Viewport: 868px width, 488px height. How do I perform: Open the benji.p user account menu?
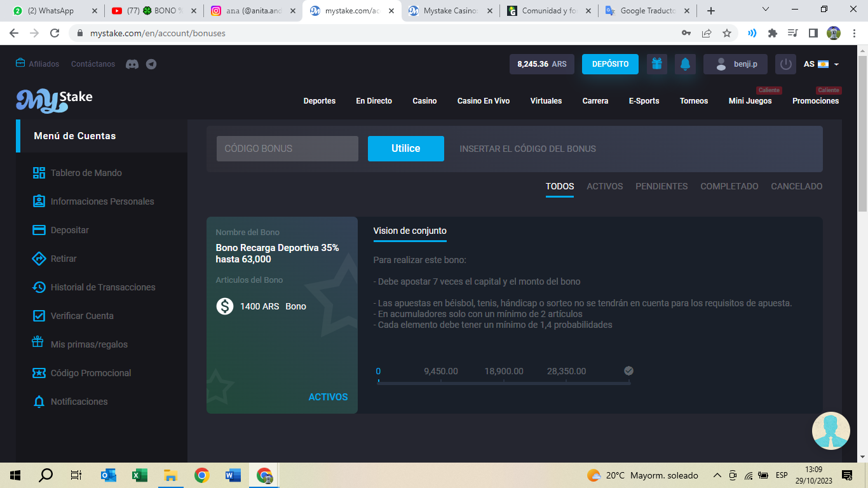pos(735,64)
